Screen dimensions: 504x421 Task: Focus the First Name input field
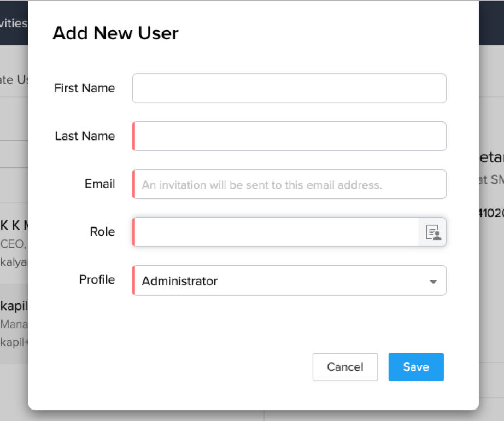[289, 89]
